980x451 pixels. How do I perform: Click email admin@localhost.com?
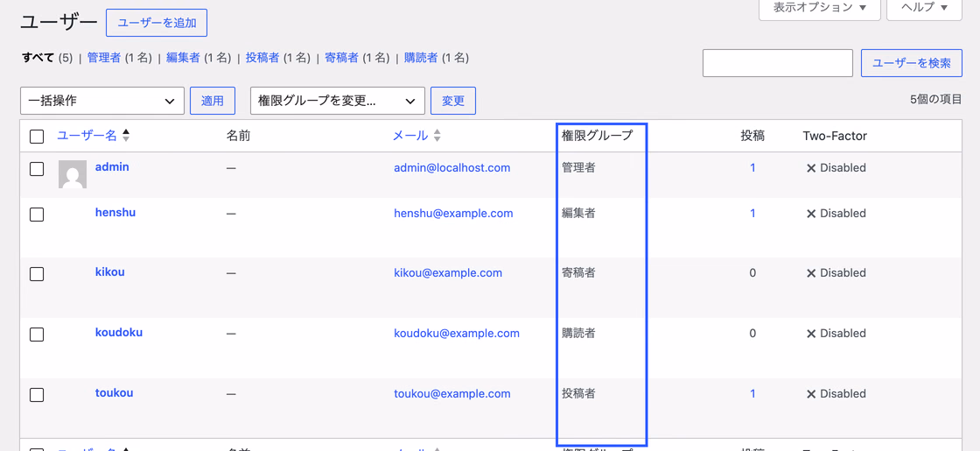[x=451, y=168]
